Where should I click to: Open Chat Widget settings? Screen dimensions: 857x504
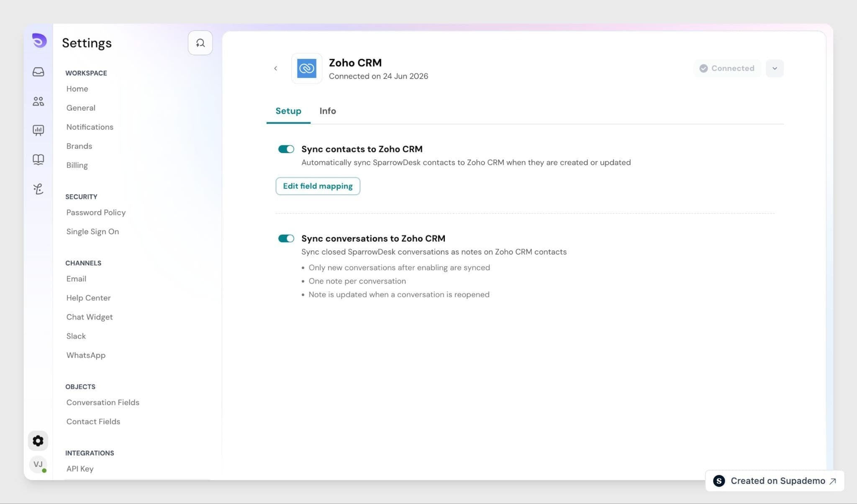90,317
